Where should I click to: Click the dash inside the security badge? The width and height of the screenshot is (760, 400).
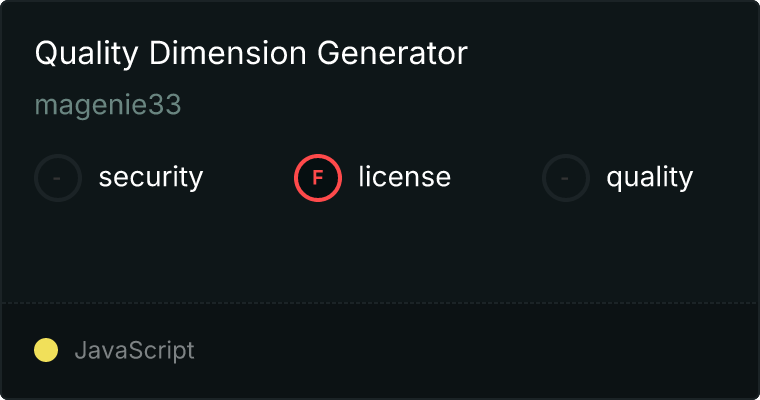(x=58, y=178)
